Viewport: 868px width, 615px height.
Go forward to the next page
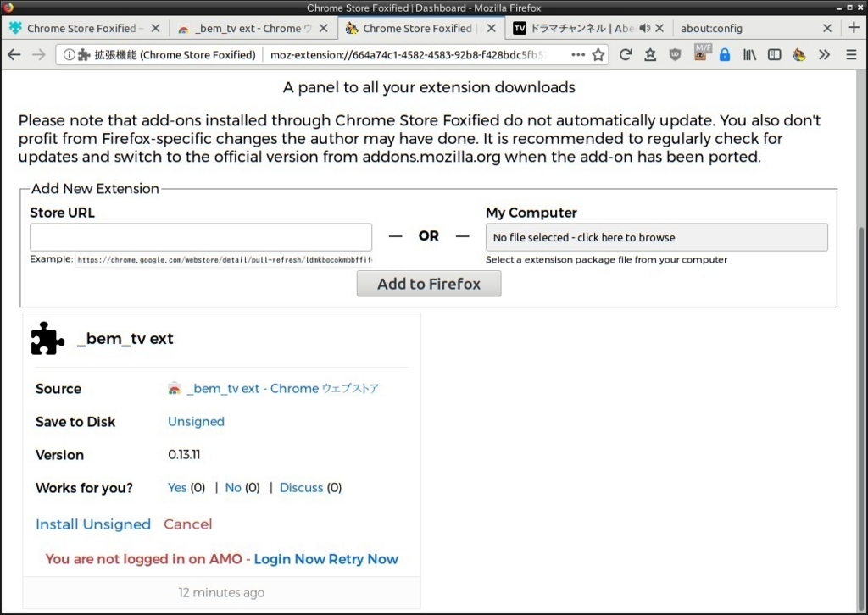pyautogui.click(x=38, y=55)
